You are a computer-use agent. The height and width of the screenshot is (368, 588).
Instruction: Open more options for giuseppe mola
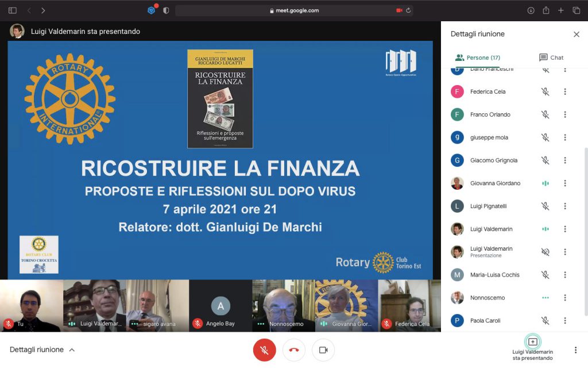point(565,137)
